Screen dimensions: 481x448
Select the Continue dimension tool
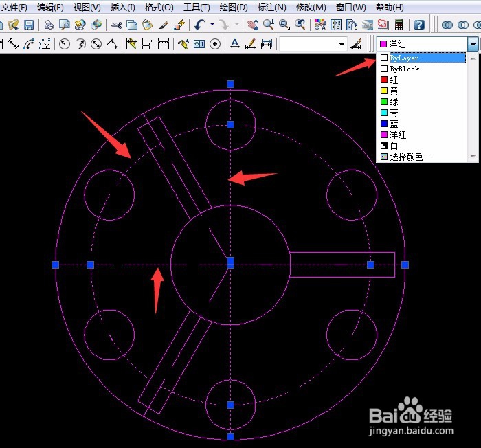pos(164,45)
